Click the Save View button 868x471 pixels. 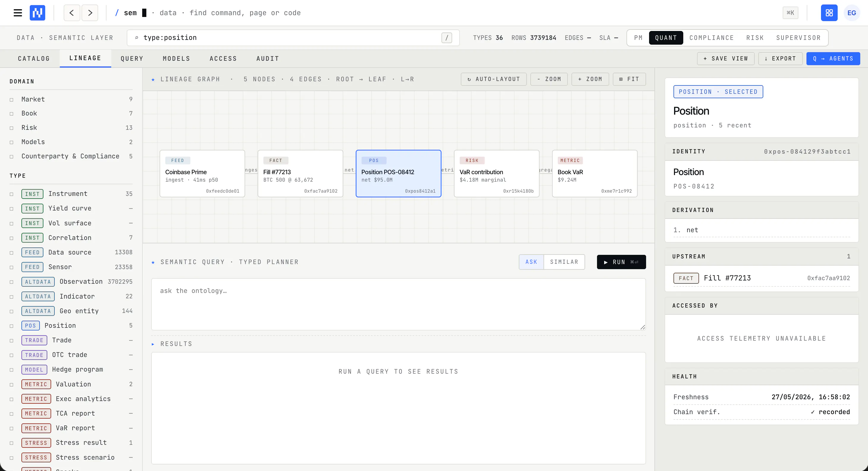coord(726,59)
